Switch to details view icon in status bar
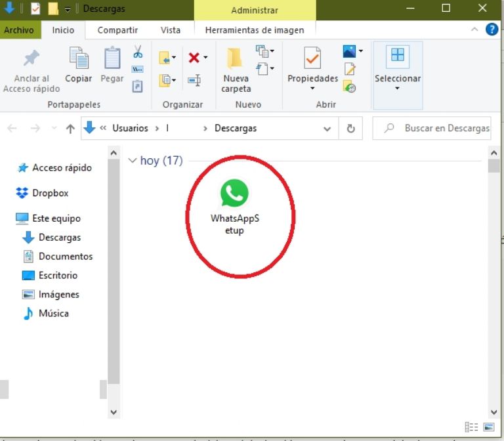The height and width of the screenshot is (441, 504). pyautogui.click(x=471, y=427)
